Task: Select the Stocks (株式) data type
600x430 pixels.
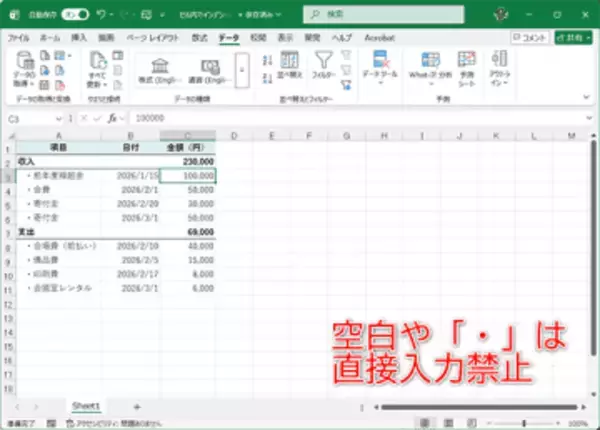Action: click(x=160, y=71)
